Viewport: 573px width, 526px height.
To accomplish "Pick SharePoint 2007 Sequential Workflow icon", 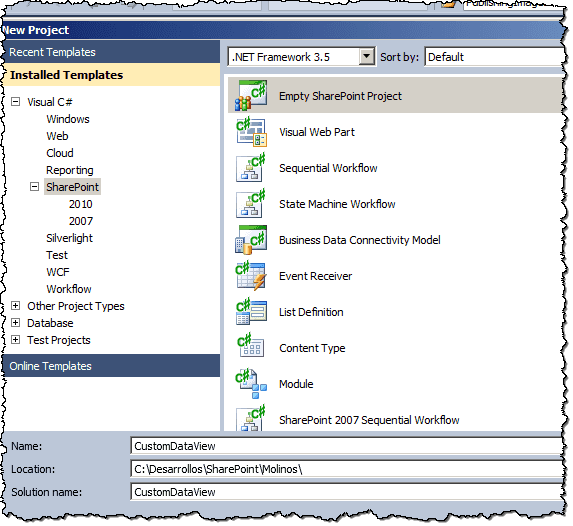I will [x=251, y=419].
